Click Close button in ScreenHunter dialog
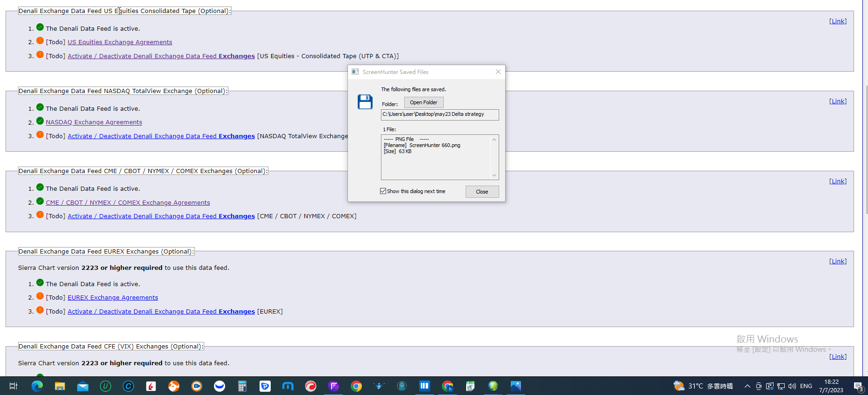This screenshot has height=395, width=868. click(x=482, y=192)
